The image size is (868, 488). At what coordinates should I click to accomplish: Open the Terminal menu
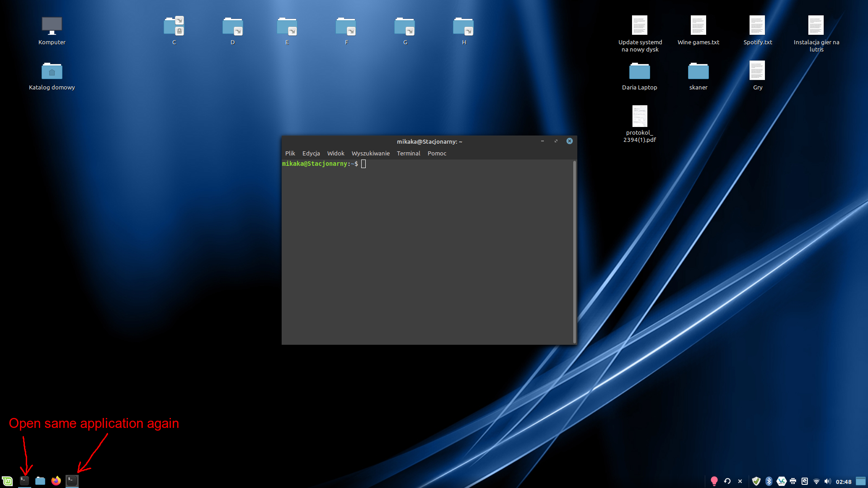coord(408,153)
